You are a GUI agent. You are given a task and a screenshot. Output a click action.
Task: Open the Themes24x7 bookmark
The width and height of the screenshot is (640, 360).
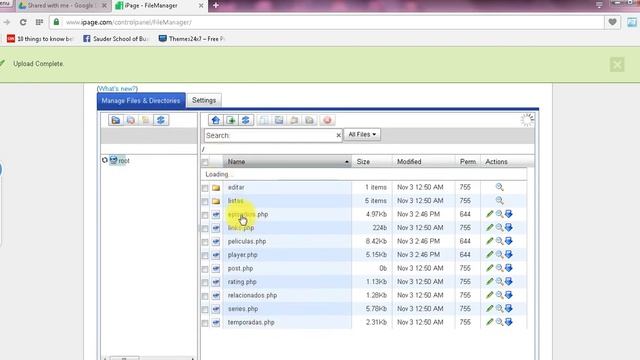tap(192, 39)
